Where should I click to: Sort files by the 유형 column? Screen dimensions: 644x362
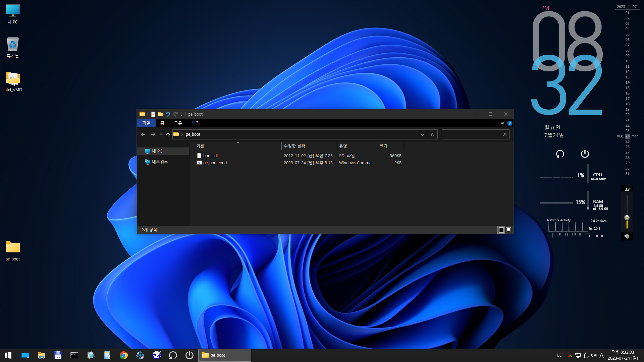pos(357,146)
